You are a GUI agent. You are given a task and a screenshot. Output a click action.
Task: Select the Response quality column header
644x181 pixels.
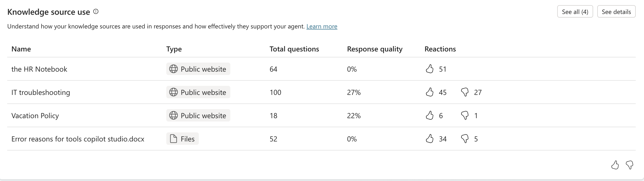pyautogui.click(x=375, y=49)
